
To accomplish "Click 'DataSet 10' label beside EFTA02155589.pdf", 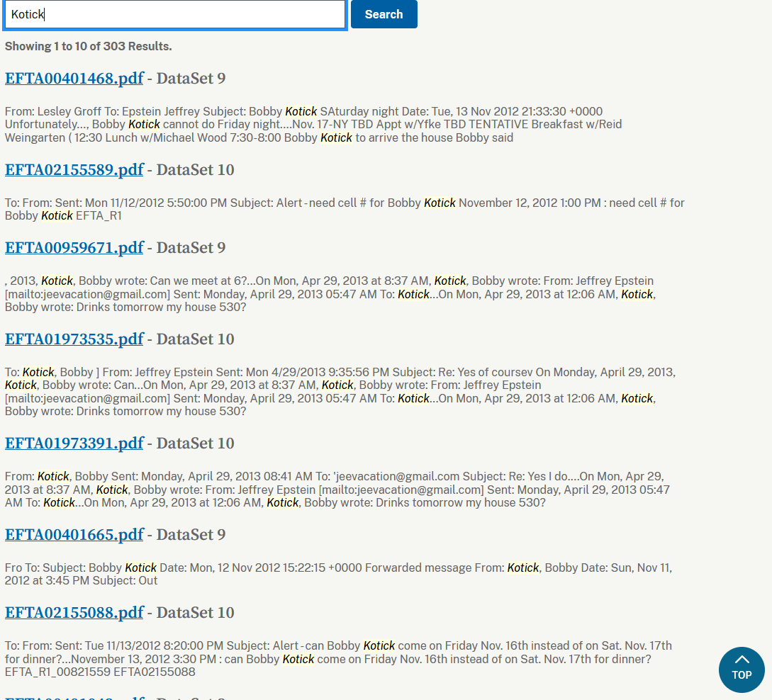I will 195,170.
